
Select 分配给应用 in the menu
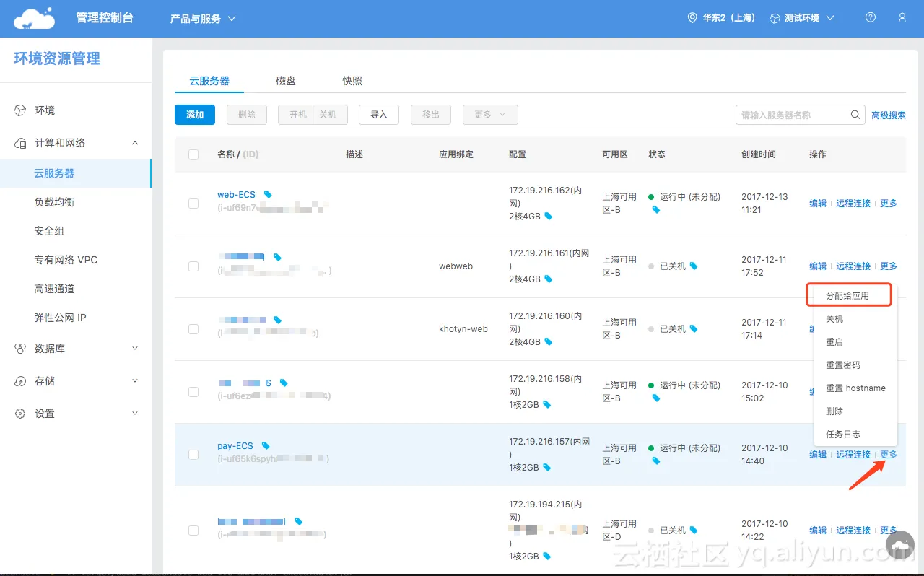tap(847, 296)
